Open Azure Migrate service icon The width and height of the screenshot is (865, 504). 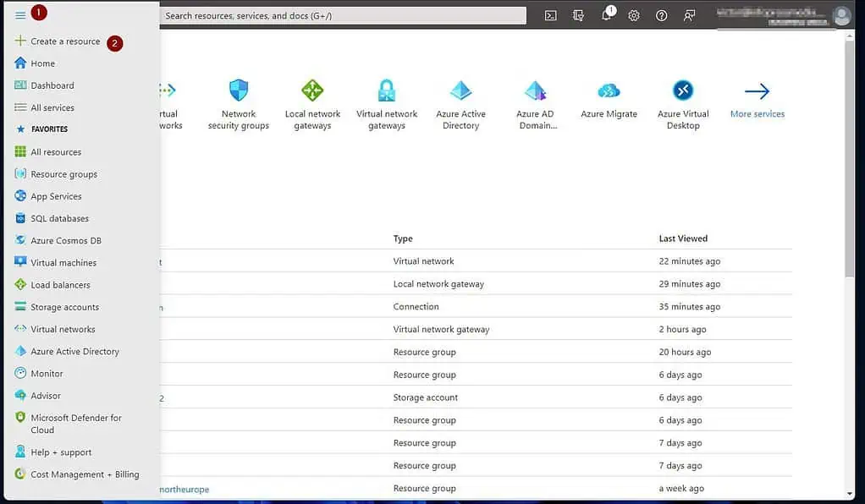609,91
